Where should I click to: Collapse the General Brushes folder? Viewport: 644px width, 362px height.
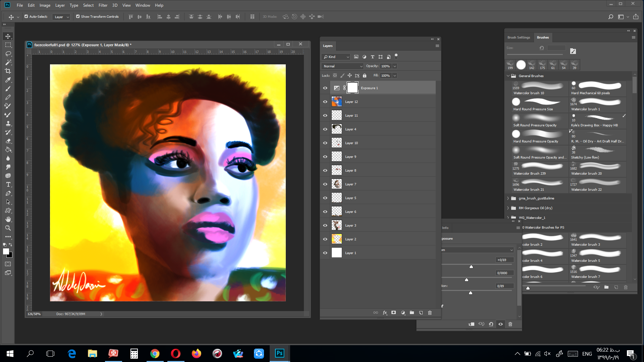tap(508, 76)
